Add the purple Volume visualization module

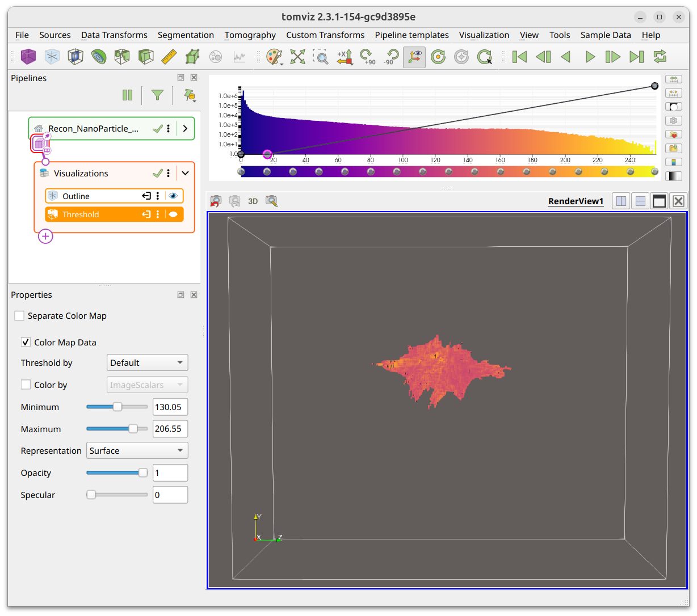point(28,57)
